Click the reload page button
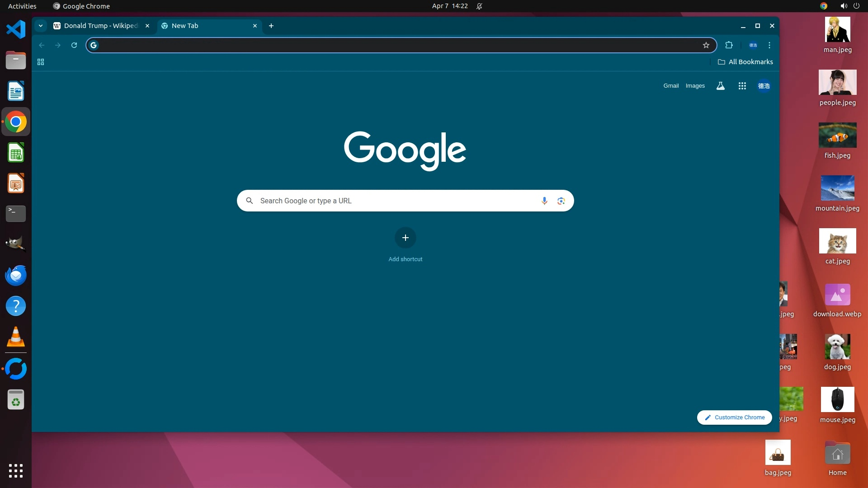Viewport: 868px width, 488px height. 74,45
